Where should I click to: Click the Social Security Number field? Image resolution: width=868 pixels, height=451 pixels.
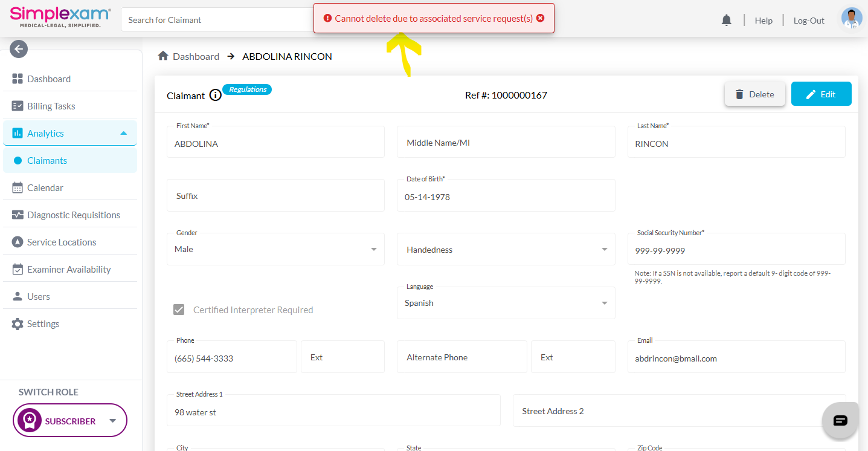coord(736,249)
